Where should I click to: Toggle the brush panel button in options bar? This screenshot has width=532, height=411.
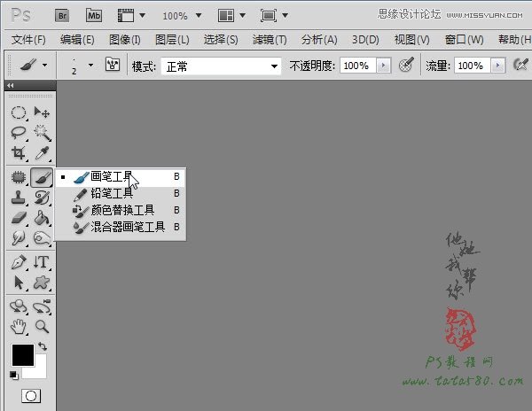click(113, 66)
